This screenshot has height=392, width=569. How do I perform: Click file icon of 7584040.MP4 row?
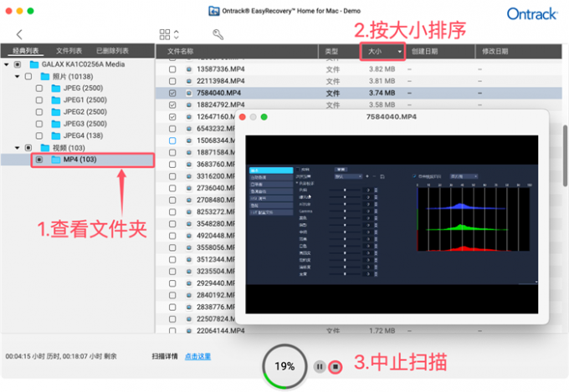pyautogui.click(x=189, y=94)
